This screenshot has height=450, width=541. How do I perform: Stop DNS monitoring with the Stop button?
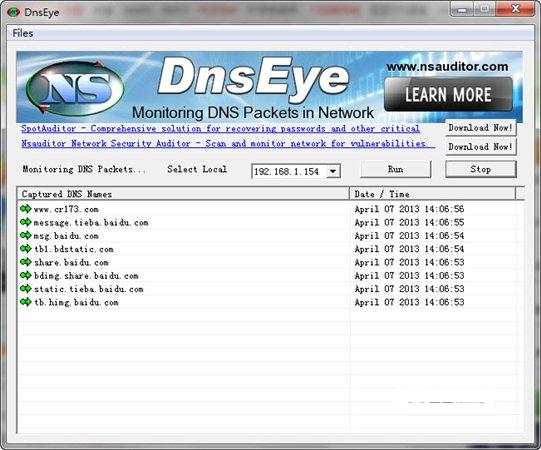tap(481, 169)
